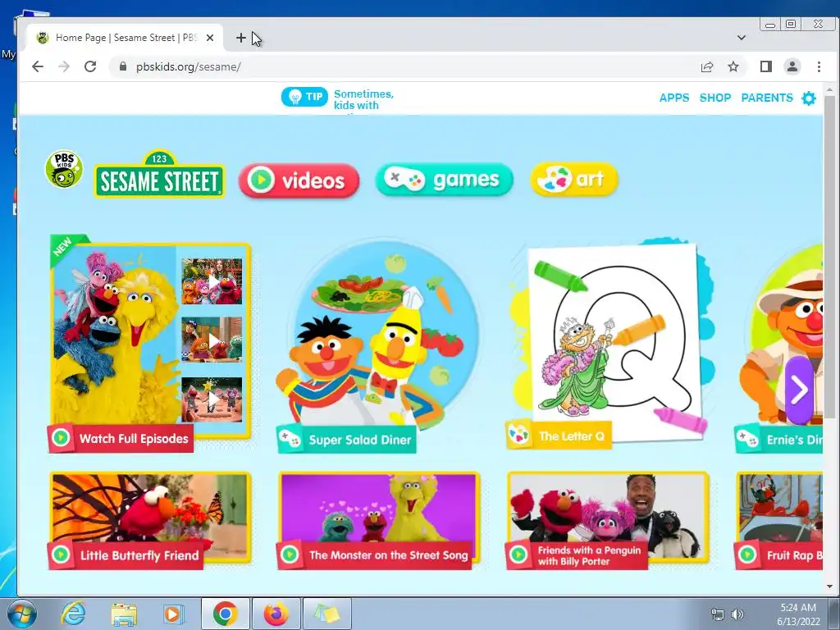Click the Watch Full Episodes thumbnail
This screenshot has height=630, width=840.
(151, 340)
